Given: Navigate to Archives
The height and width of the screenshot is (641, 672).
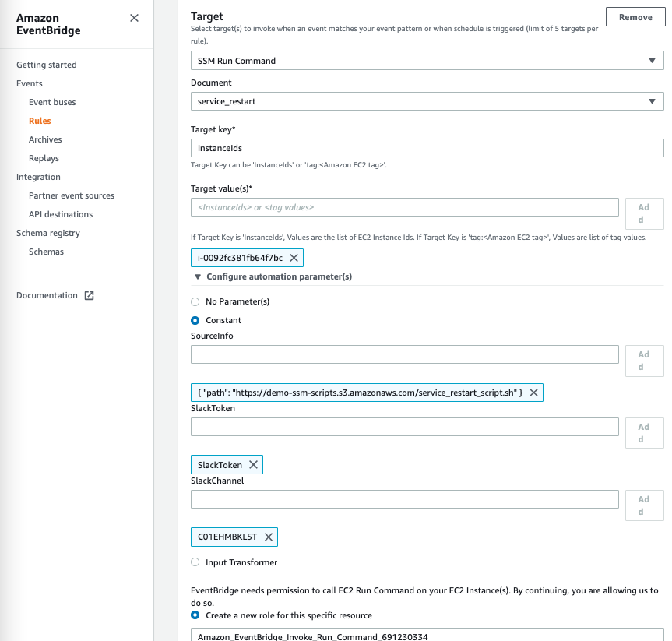Looking at the screenshot, I should (45, 139).
